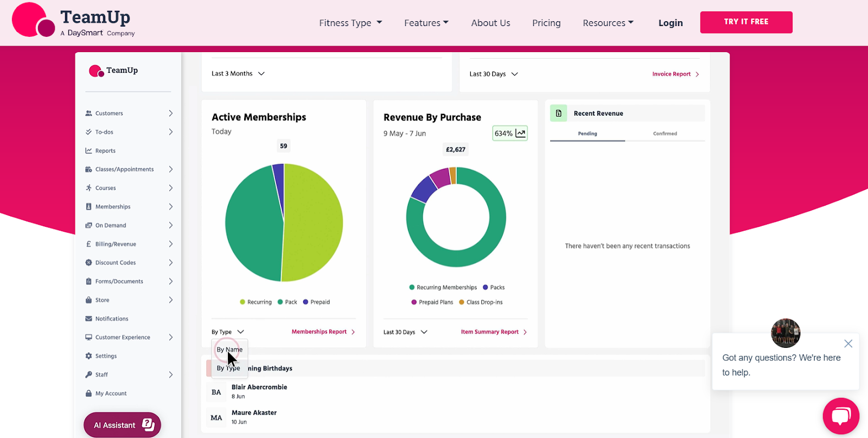
Task: Open the chat bubble widget
Action: point(841,416)
